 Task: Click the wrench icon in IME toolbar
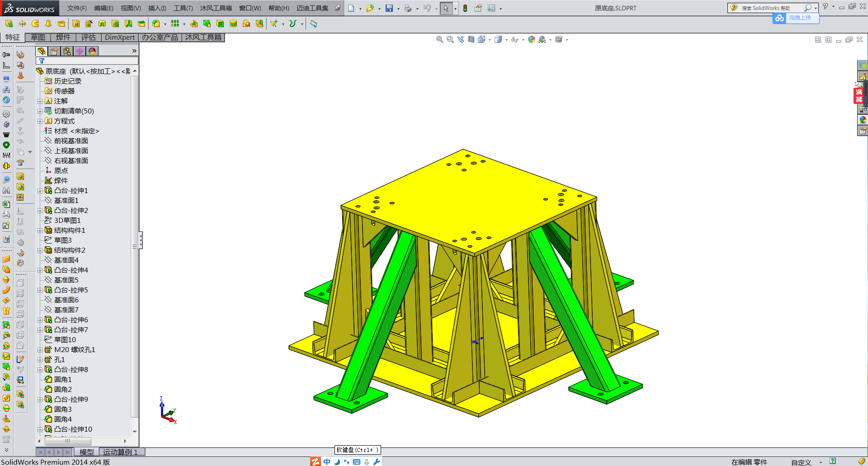[377, 461]
